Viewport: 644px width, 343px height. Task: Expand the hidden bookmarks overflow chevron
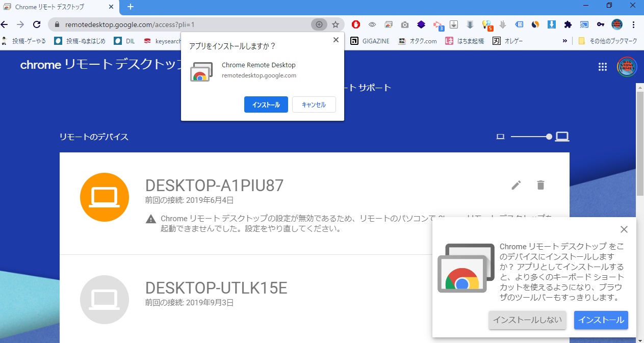(x=565, y=41)
